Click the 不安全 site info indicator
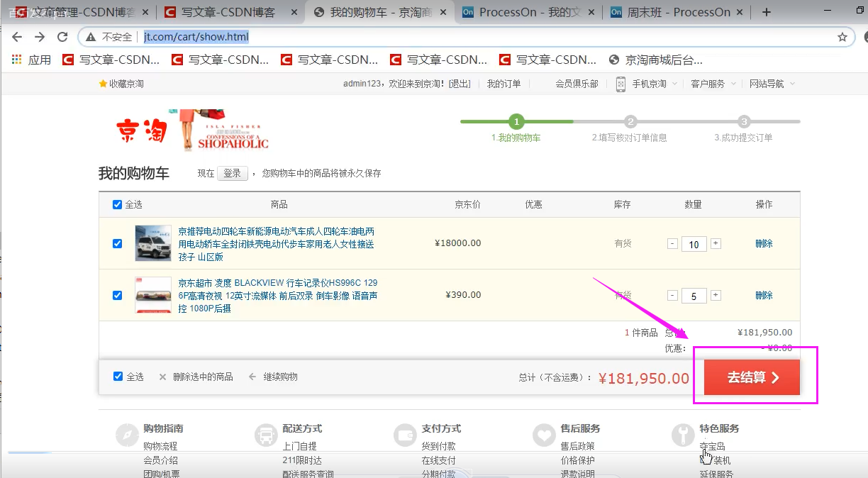The height and width of the screenshot is (478, 868). [x=108, y=37]
